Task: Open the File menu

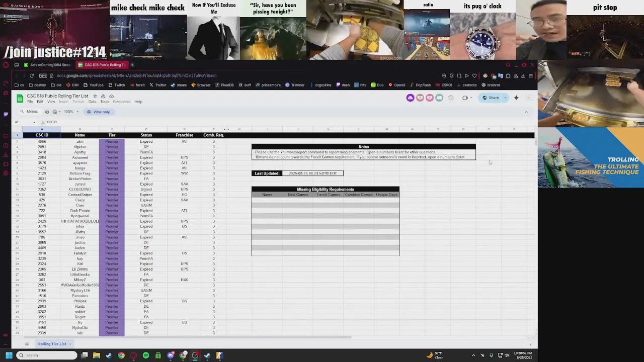Action: 30,102
